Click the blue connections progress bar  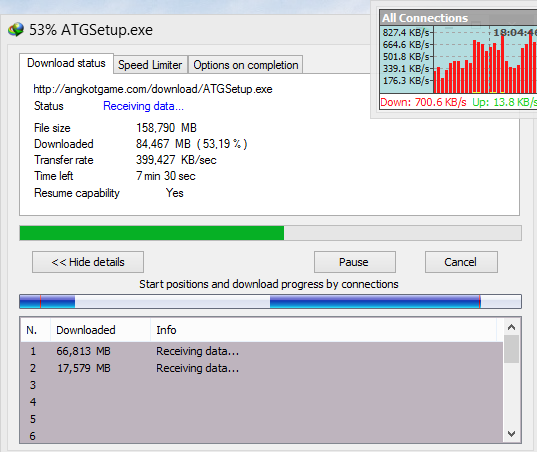[x=271, y=301]
